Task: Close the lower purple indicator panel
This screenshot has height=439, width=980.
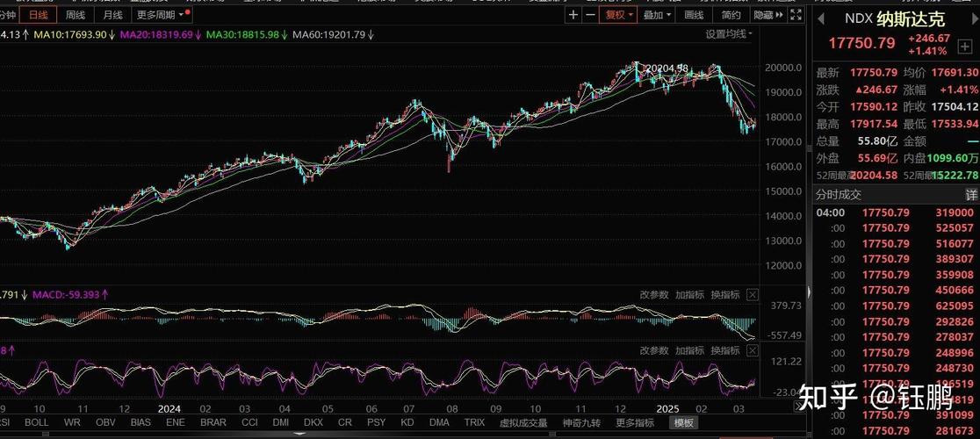Action: point(753,350)
